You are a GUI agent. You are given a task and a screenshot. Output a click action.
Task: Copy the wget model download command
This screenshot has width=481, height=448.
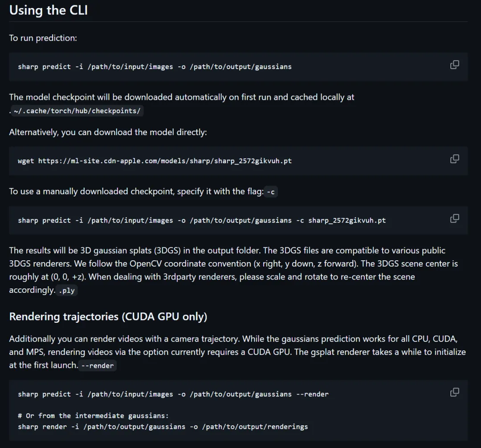point(454,159)
